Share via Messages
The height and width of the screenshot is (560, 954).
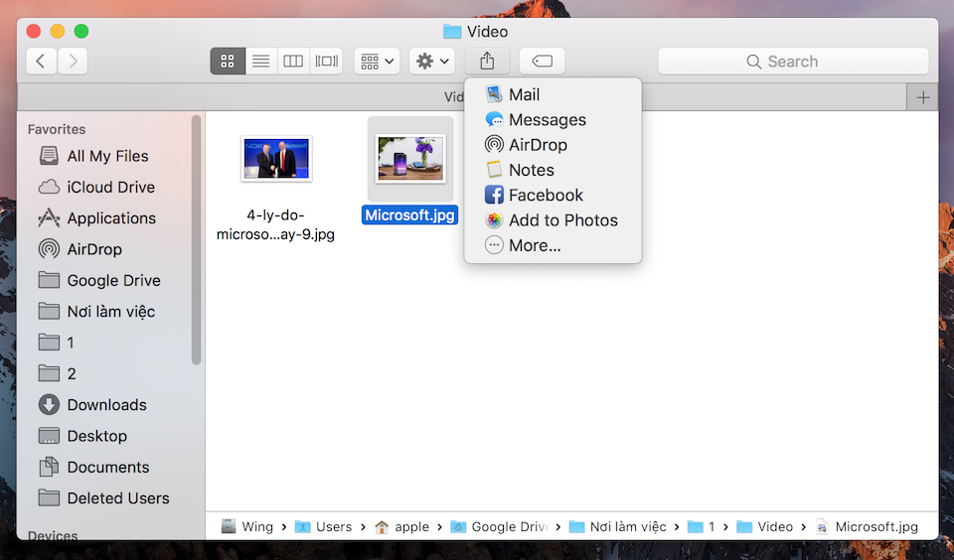[x=553, y=120]
